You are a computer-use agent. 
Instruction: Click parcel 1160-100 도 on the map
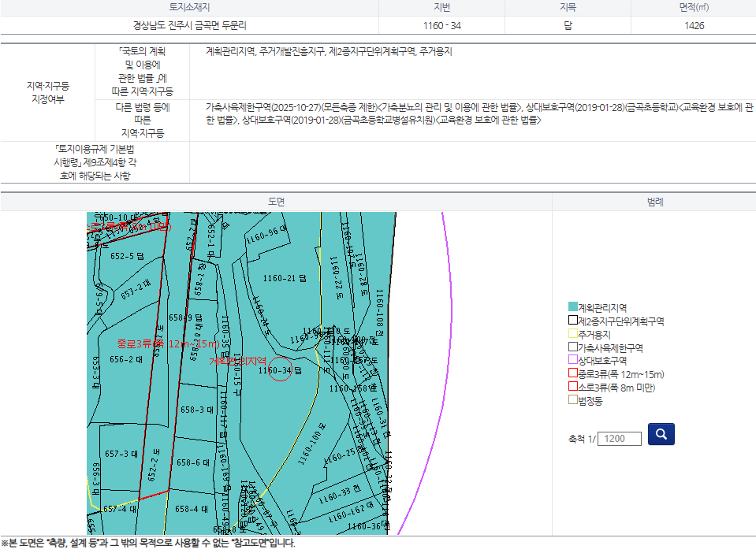pos(311,444)
